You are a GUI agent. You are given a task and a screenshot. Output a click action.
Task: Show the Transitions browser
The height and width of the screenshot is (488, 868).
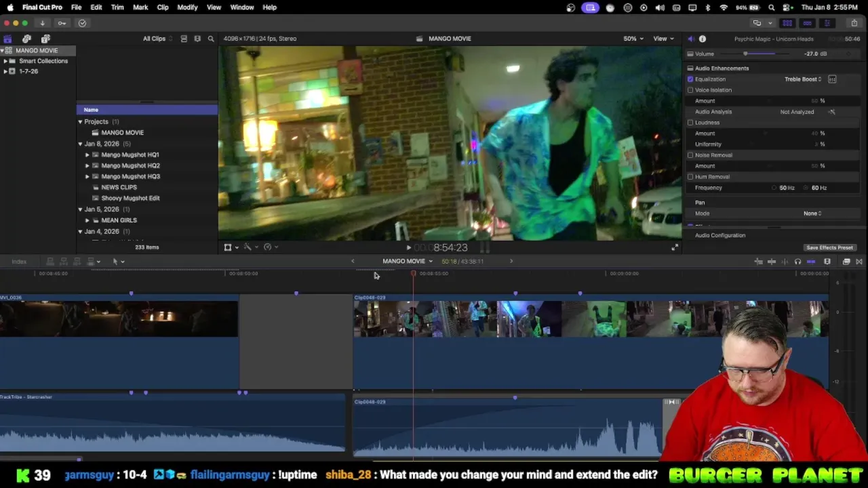coord(859,262)
